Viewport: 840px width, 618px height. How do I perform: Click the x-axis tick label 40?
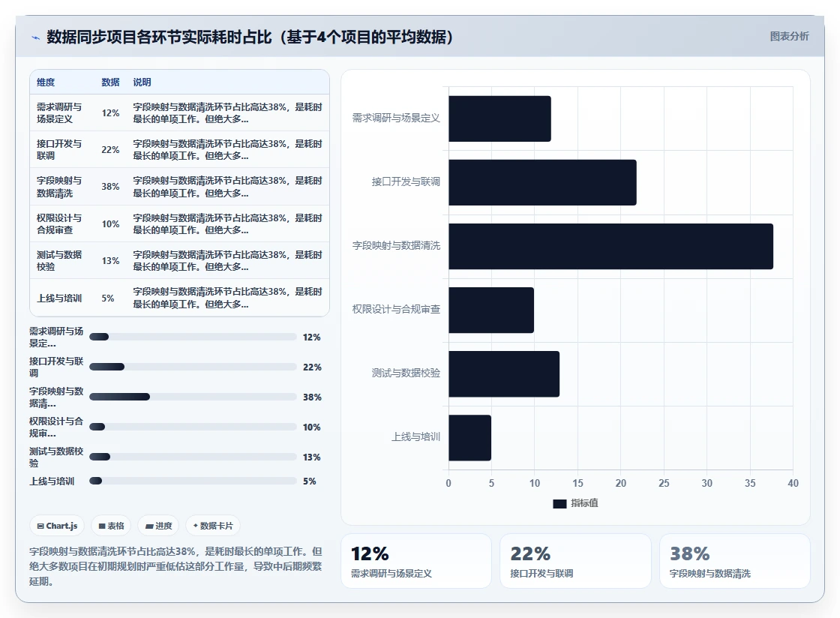[x=793, y=483]
